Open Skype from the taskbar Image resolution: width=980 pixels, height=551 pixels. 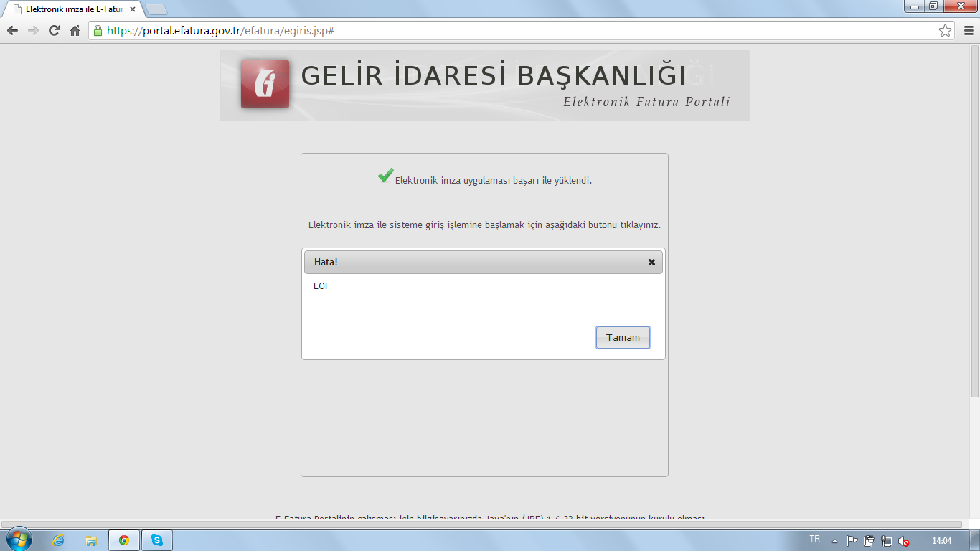pos(157,540)
